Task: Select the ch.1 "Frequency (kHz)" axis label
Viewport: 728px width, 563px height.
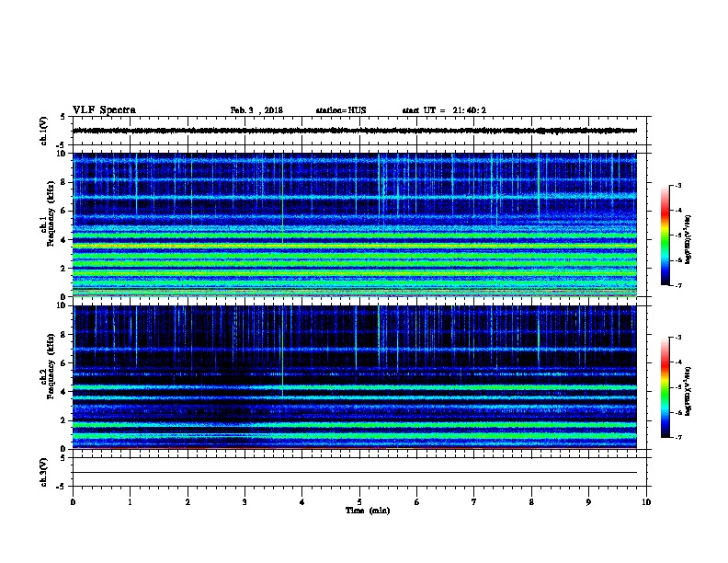Action: coord(51,213)
